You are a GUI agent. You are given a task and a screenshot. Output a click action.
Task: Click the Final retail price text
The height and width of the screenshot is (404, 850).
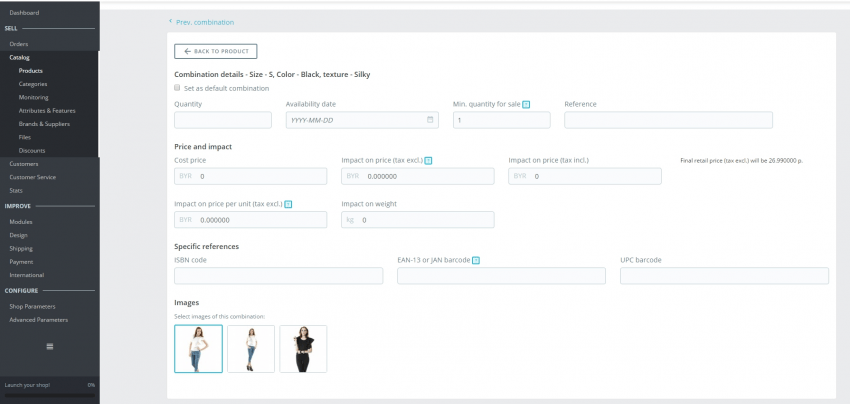click(x=742, y=161)
